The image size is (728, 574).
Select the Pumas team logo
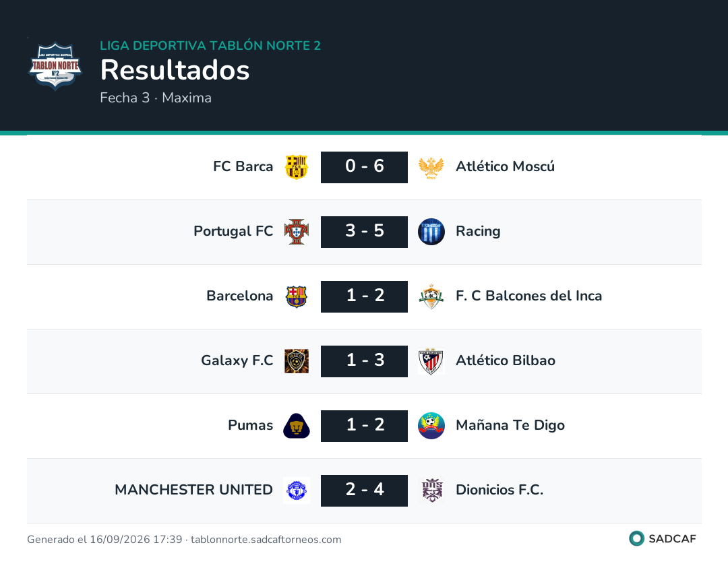point(296,426)
